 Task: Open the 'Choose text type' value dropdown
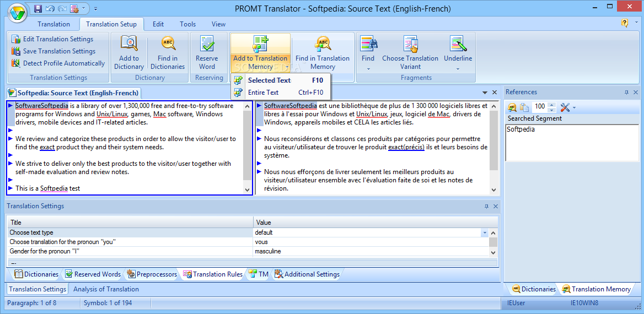[485, 232]
